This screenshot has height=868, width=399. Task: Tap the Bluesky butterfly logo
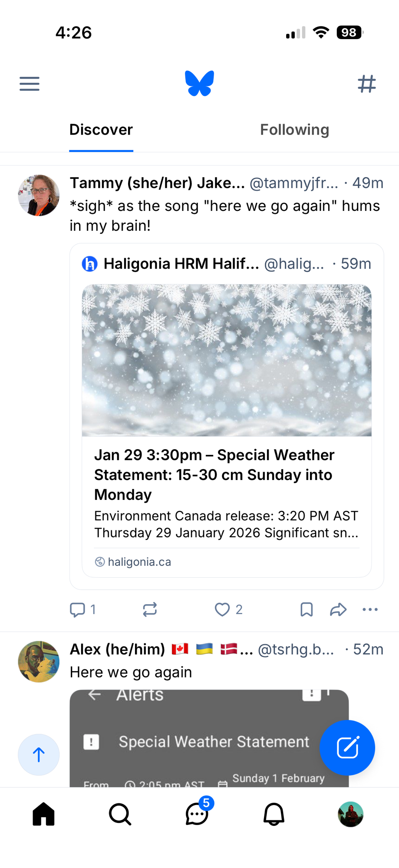click(x=199, y=83)
